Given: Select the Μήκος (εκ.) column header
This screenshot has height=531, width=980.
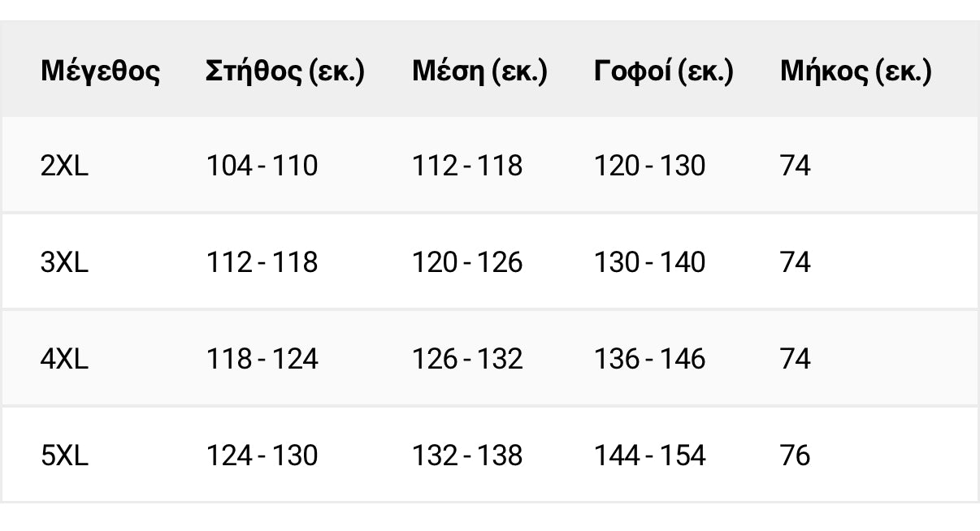Looking at the screenshot, I should 856,72.
